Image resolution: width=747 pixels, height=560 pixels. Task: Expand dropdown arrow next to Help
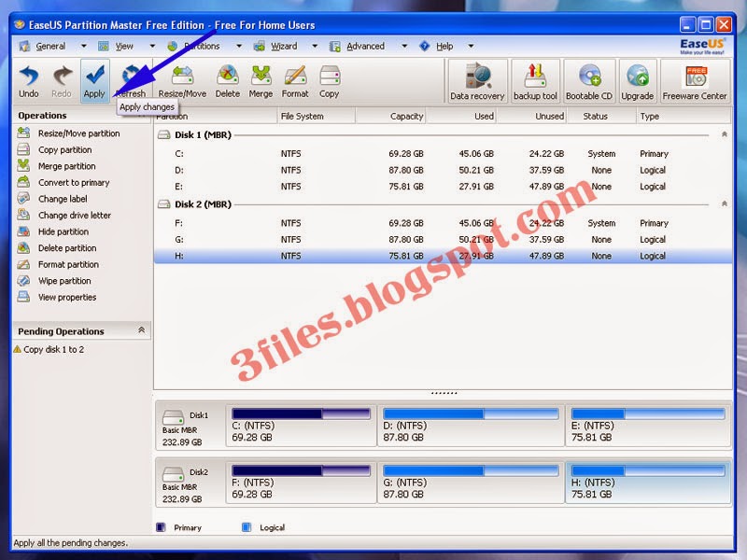[x=471, y=46]
